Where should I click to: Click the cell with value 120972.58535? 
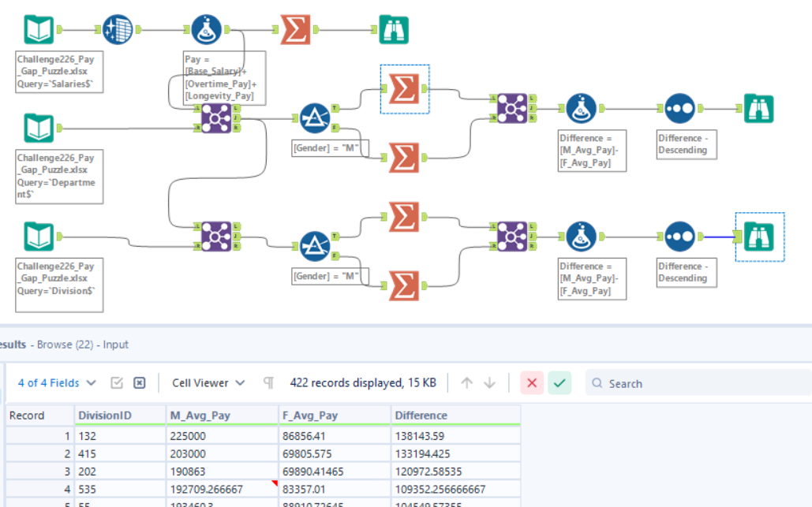point(456,472)
